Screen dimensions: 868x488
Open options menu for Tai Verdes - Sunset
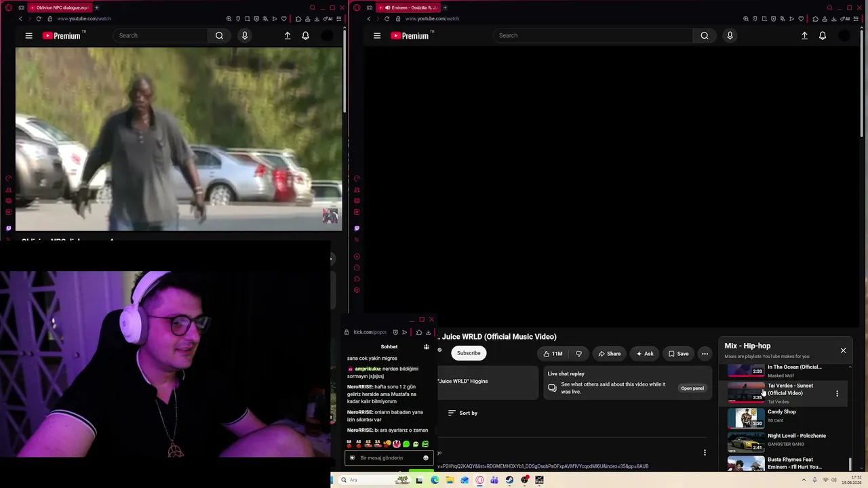tap(837, 394)
